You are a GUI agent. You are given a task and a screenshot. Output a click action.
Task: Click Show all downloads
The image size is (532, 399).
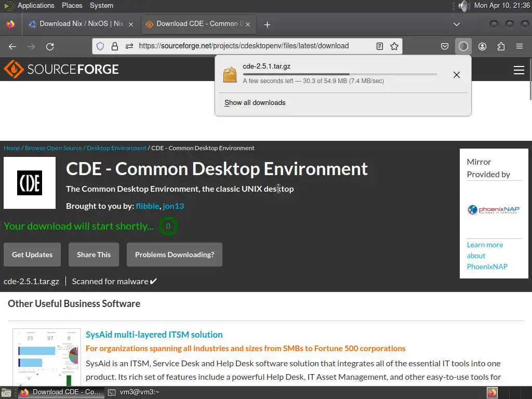pyautogui.click(x=255, y=103)
